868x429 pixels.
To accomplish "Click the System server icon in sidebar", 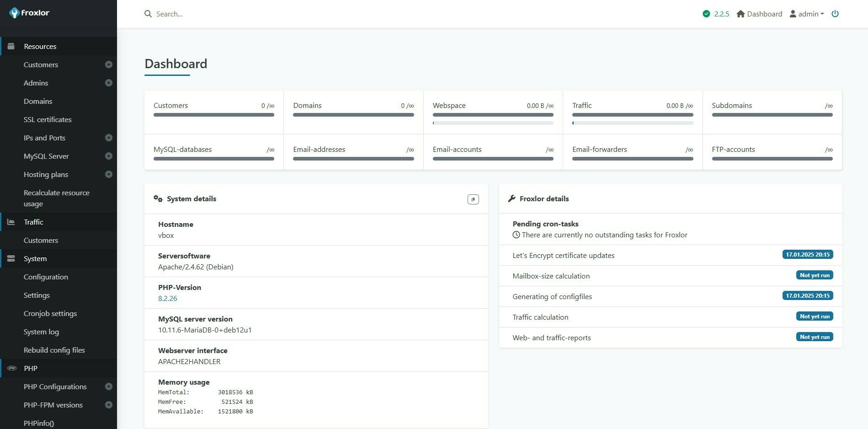I will (11, 258).
